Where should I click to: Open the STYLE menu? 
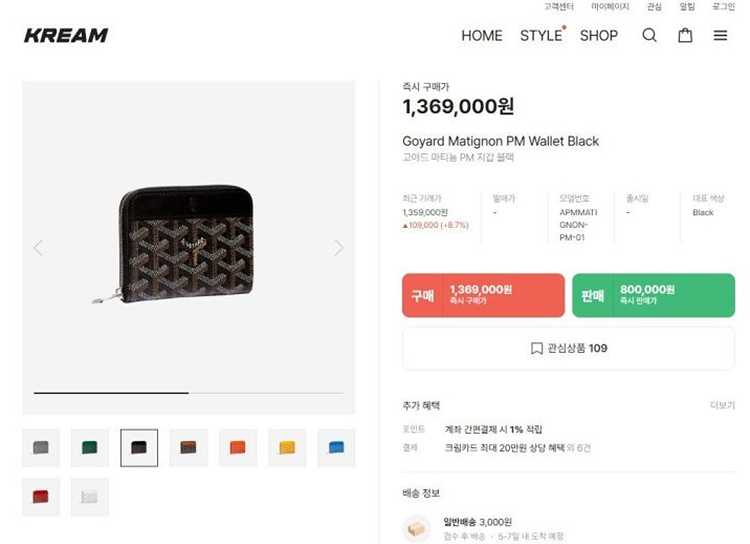coord(541,35)
